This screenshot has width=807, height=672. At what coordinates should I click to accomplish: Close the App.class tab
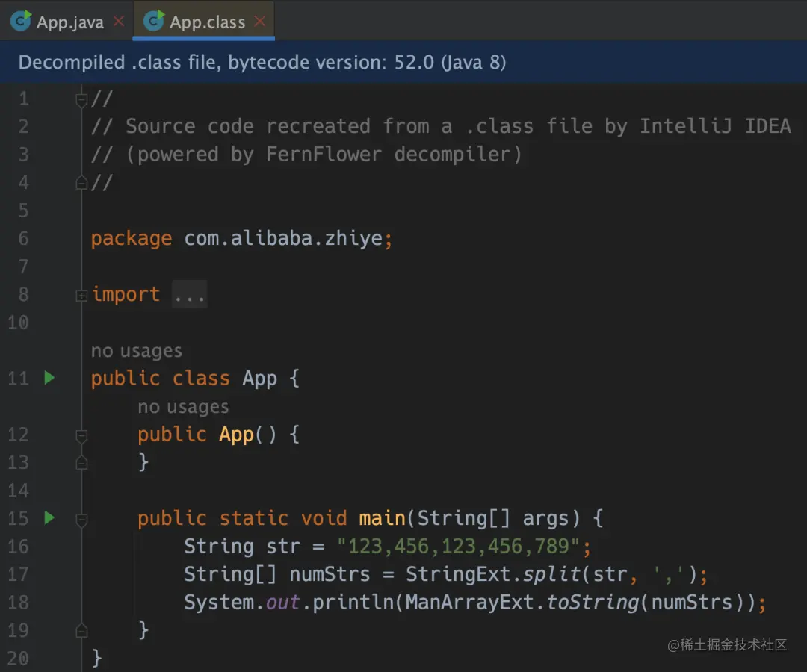tap(261, 21)
